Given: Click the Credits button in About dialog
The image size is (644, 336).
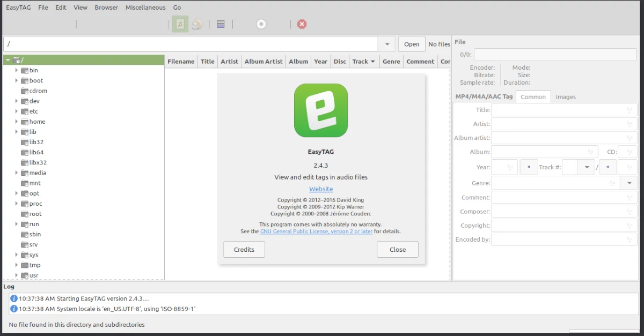Looking at the screenshot, I should (x=244, y=249).
